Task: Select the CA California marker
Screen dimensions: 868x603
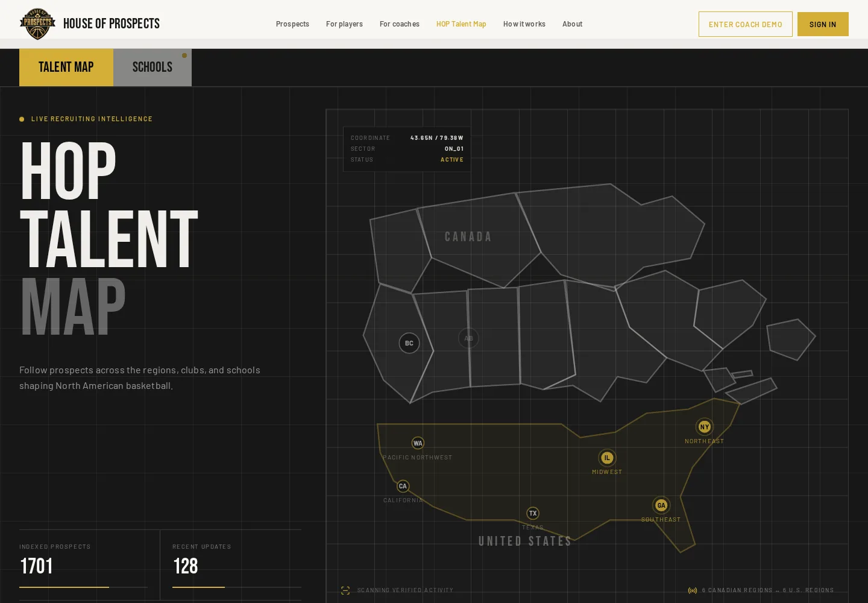Action: click(x=403, y=486)
